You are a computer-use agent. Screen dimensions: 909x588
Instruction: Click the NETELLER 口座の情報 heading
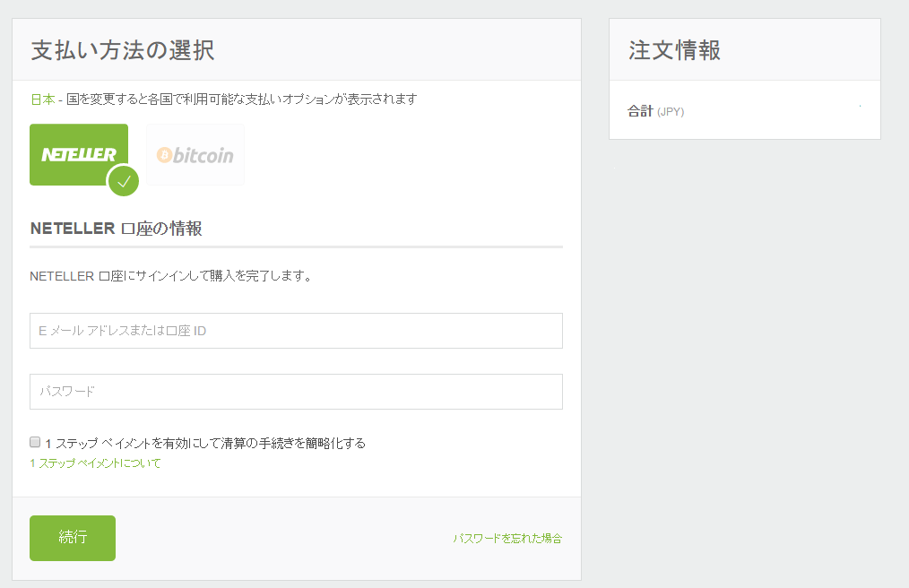pyautogui.click(x=116, y=229)
